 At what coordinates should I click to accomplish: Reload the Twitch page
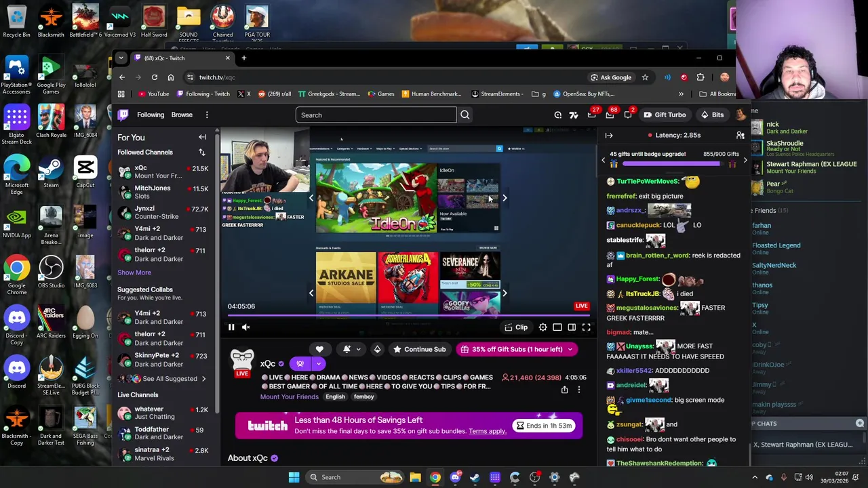pyautogui.click(x=155, y=77)
